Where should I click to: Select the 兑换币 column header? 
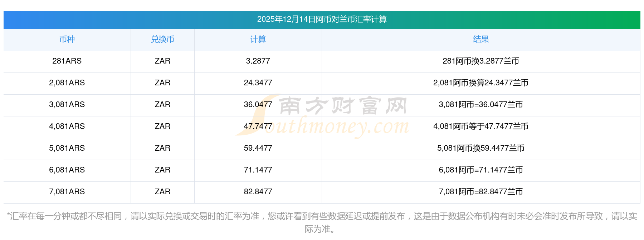[162, 39]
